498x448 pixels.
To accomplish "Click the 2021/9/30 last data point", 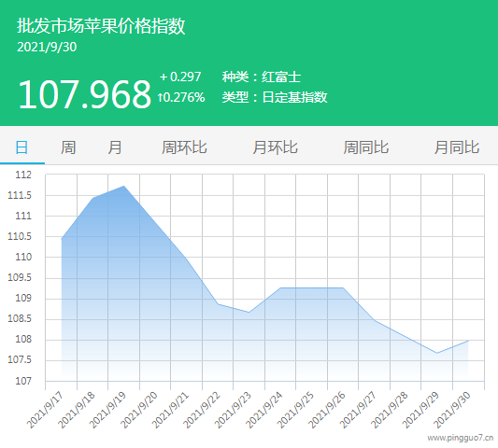I will [468, 341].
